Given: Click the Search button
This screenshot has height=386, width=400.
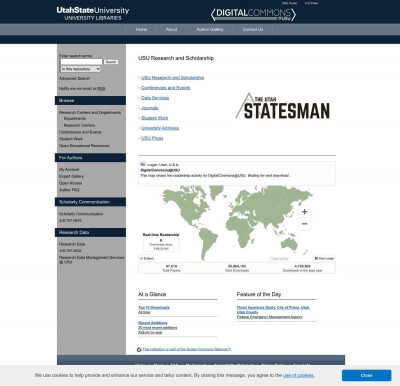Looking at the screenshot, I should coord(111,62).
